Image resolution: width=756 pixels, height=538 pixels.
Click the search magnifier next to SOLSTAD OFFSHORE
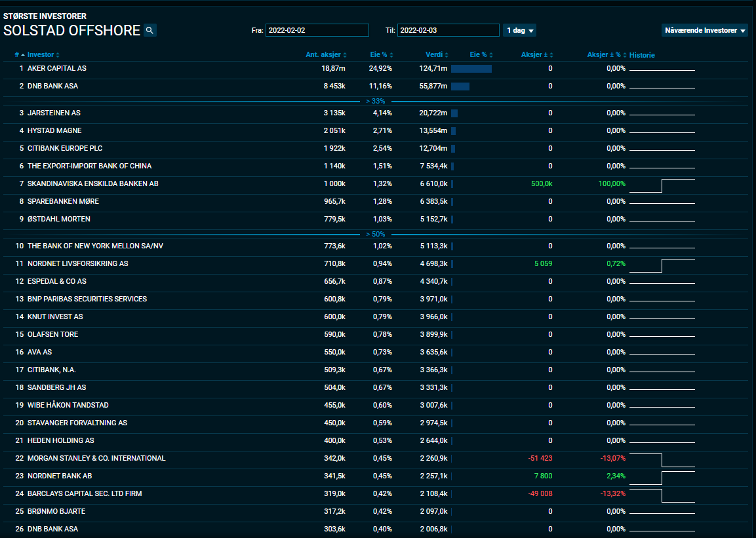click(150, 30)
